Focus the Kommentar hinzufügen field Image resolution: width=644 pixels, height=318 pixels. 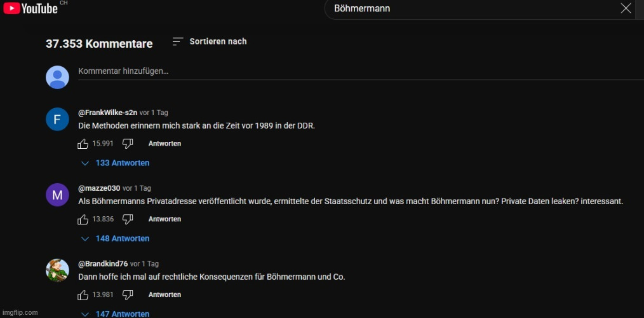[x=361, y=72]
